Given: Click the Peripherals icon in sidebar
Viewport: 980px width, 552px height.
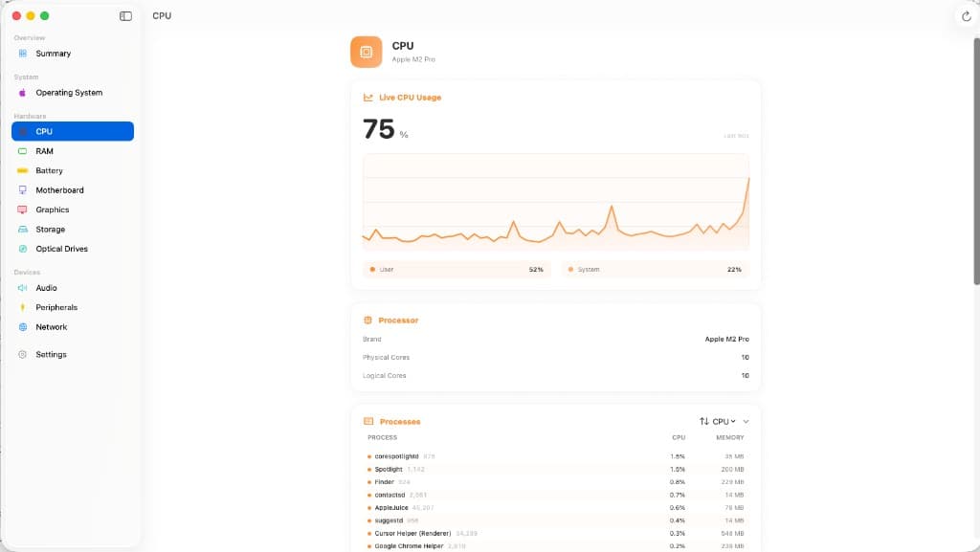Looking at the screenshot, I should click(23, 307).
